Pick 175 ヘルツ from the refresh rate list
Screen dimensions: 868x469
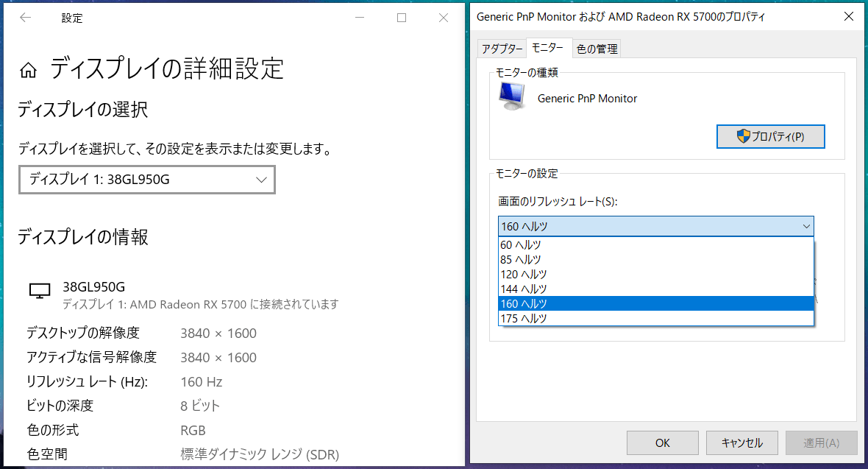(656, 318)
